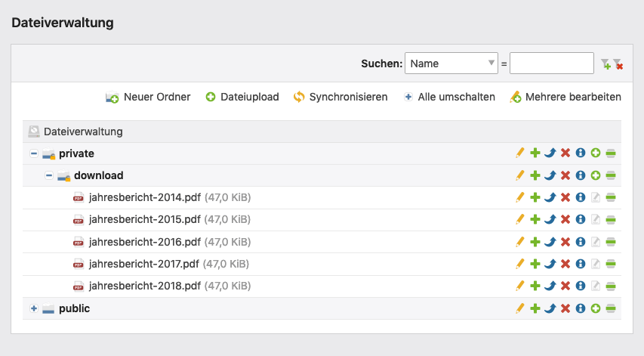Edit jahresbericht-2018.pdf with pencil icon
This screenshot has width=644, height=356.
pyautogui.click(x=520, y=286)
